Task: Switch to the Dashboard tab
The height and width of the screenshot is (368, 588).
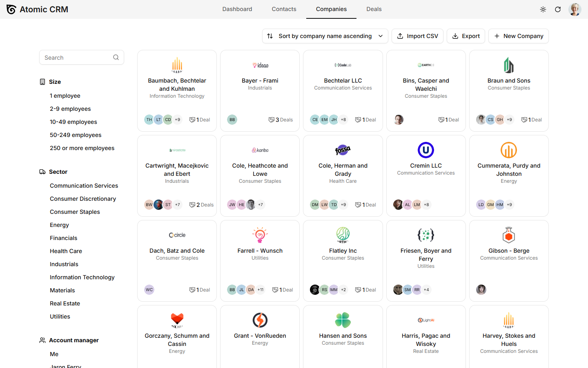Action: click(237, 9)
